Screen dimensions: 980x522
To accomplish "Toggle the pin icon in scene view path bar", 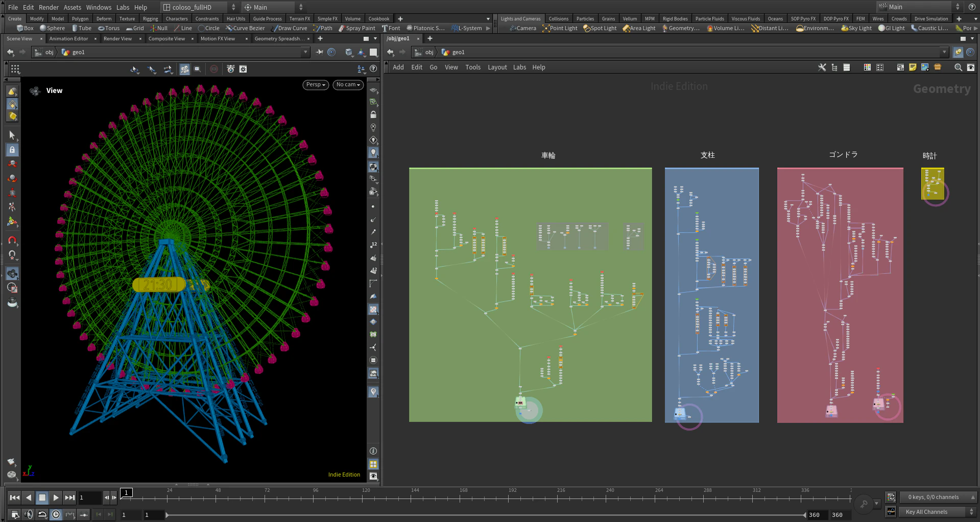I will [x=320, y=52].
